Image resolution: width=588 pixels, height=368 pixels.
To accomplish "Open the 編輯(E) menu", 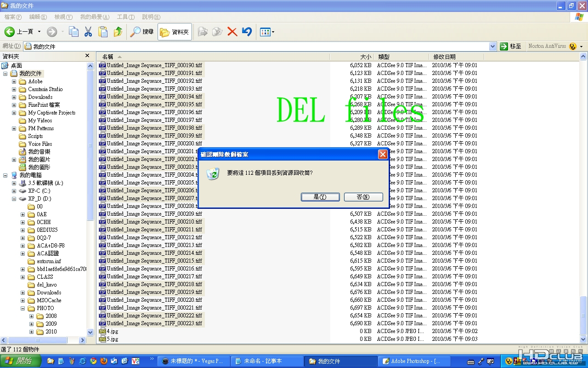I will click(38, 17).
